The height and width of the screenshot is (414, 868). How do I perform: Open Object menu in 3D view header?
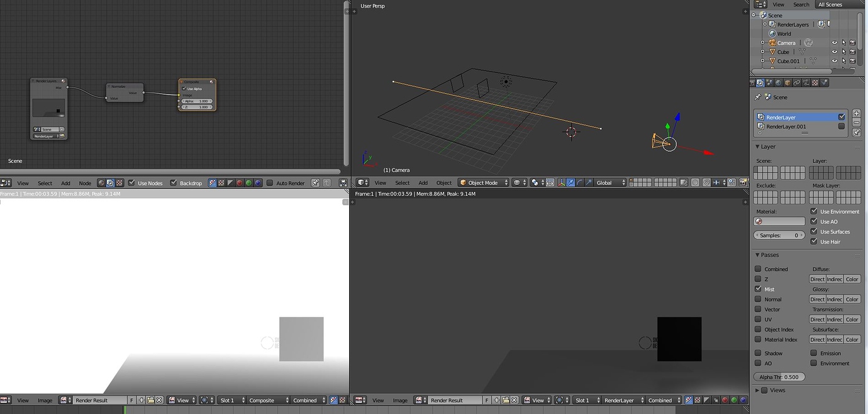click(x=444, y=182)
